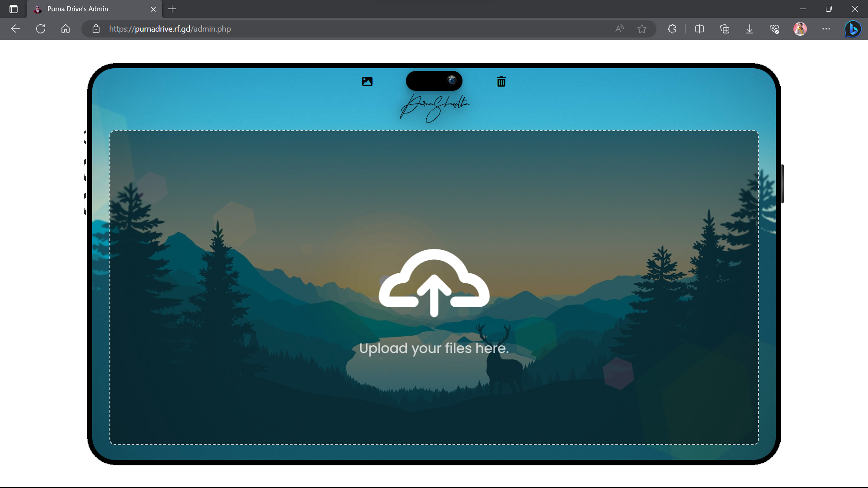Viewport: 868px width, 488px height.
Task: Restore down the browser window
Action: pyautogui.click(x=829, y=9)
